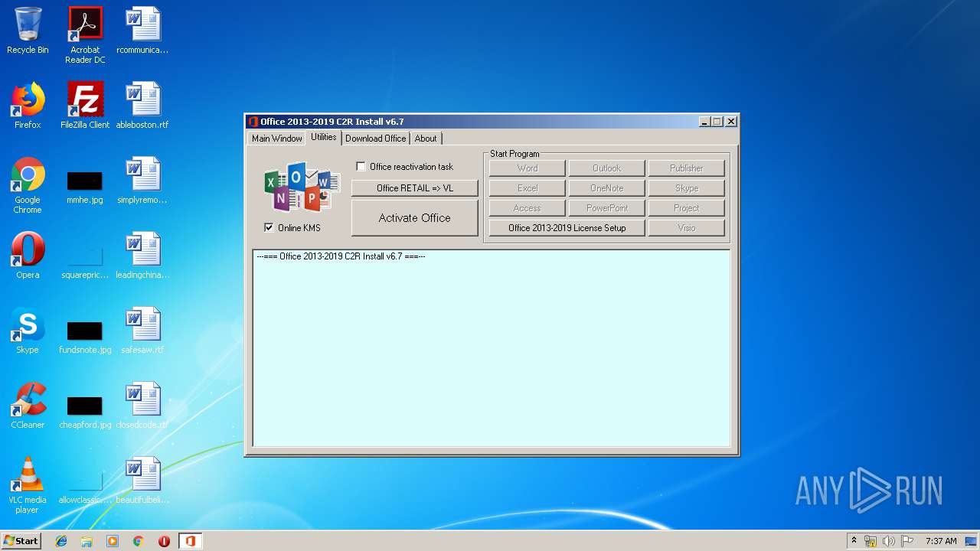Select cheapford.jpg image file

pos(85,411)
